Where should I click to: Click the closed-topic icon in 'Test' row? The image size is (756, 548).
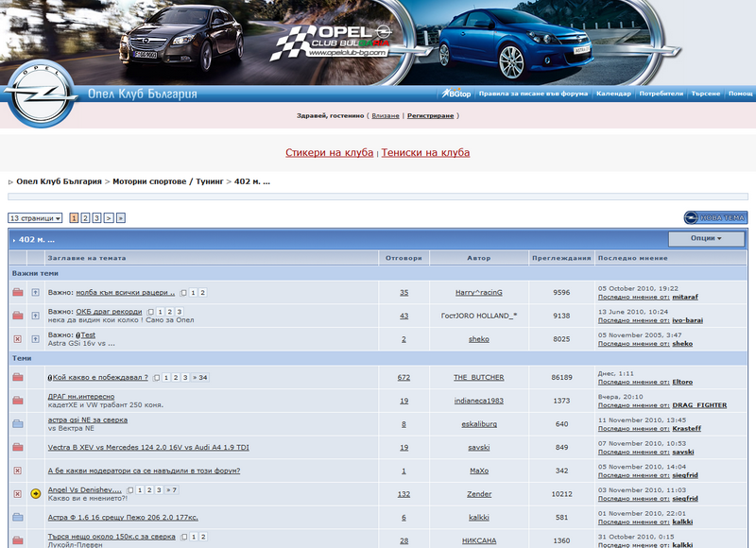coord(17,339)
